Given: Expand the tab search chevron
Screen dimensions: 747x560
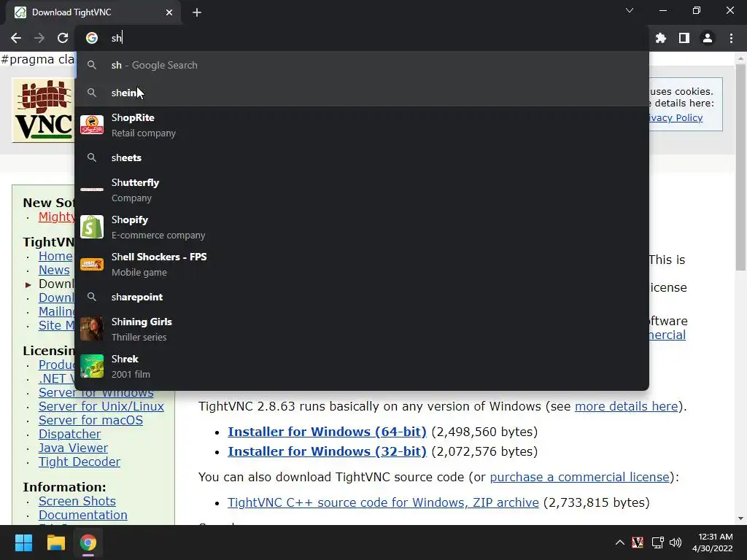Looking at the screenshot, I should (x=630, y=10).
